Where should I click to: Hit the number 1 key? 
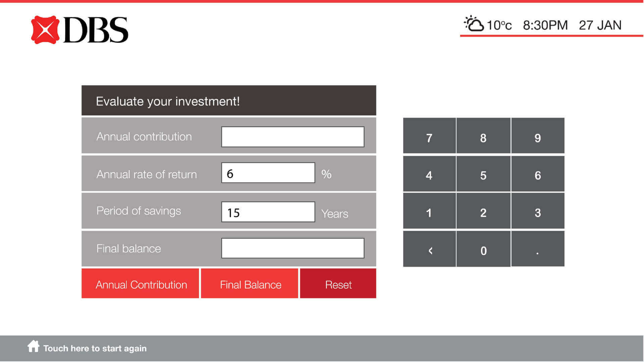click(429, 213)
